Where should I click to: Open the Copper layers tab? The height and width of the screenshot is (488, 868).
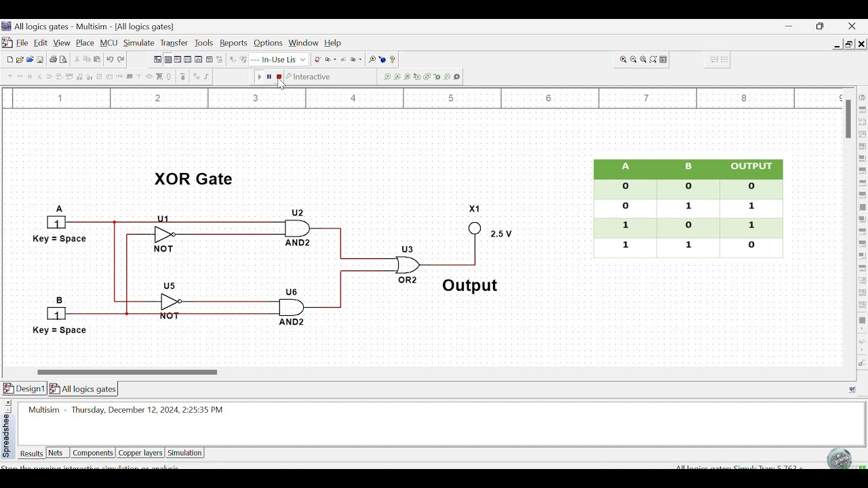click(x=140, y=453)
